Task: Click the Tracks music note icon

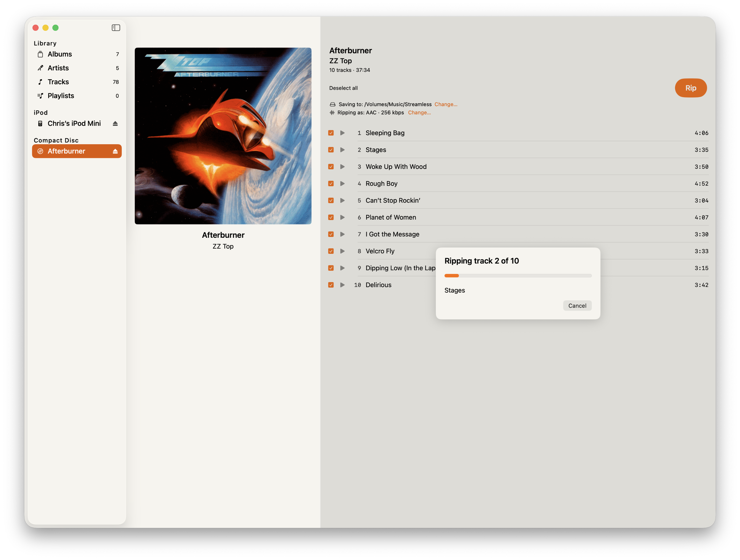Action: [x=40, y=82]
